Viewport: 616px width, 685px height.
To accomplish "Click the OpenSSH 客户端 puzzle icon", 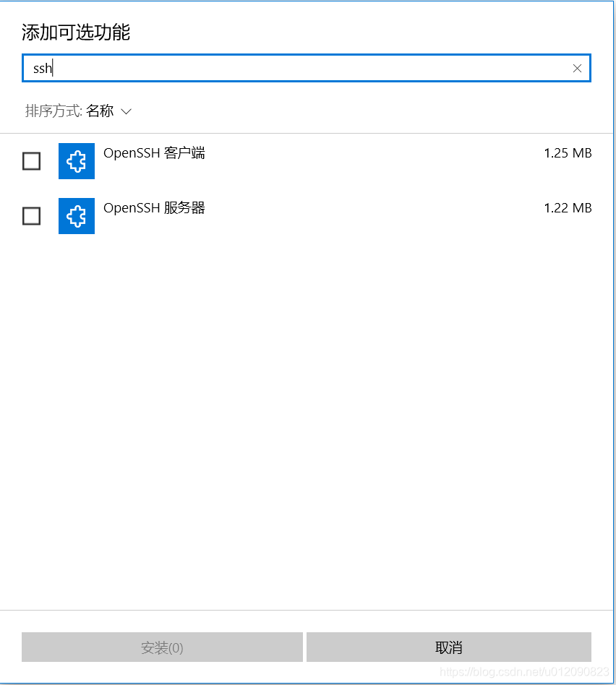I will point(77,161).
